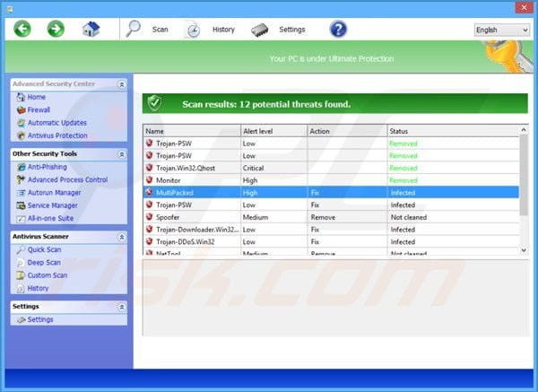538x392 pixels.
Task: Click the Autorun Manager icon
Action: [x=21, y=193]
